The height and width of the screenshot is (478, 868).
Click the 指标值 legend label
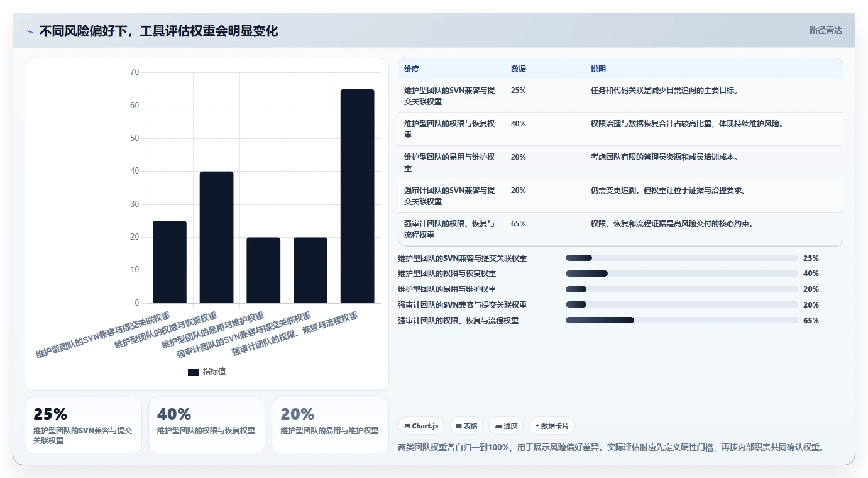(214, 372)
